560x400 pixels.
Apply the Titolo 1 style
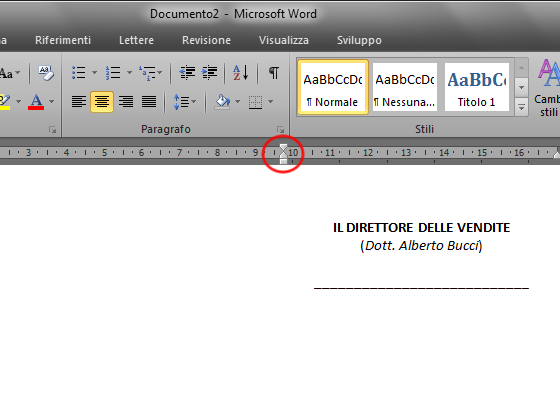pyautogui.click(x=476, y=87)
